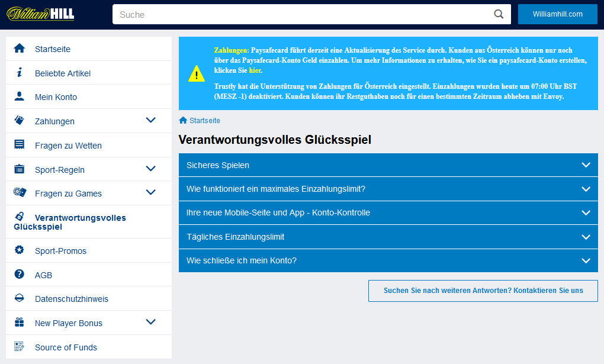
Task: Click the Source of Funds document icon
Action: pos(20,346)
